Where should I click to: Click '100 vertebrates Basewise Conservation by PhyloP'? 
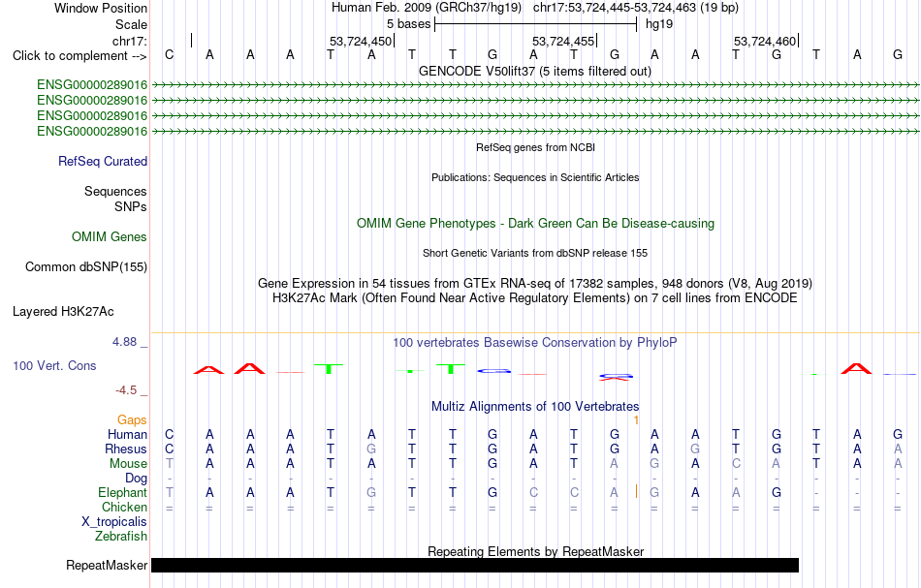click(534, 343)
